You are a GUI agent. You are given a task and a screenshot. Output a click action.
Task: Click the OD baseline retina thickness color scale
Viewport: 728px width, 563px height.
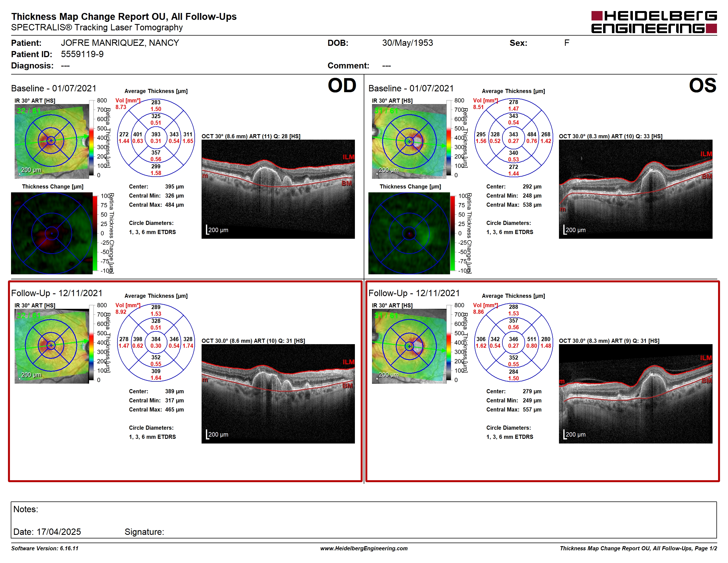tap(92, 138)
